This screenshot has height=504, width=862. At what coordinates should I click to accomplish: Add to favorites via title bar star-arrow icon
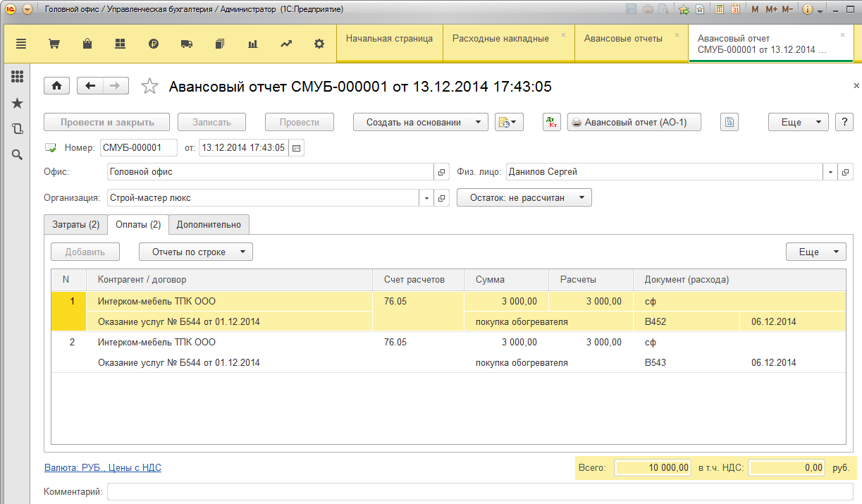pyautogui.click(x=684, y=10)
